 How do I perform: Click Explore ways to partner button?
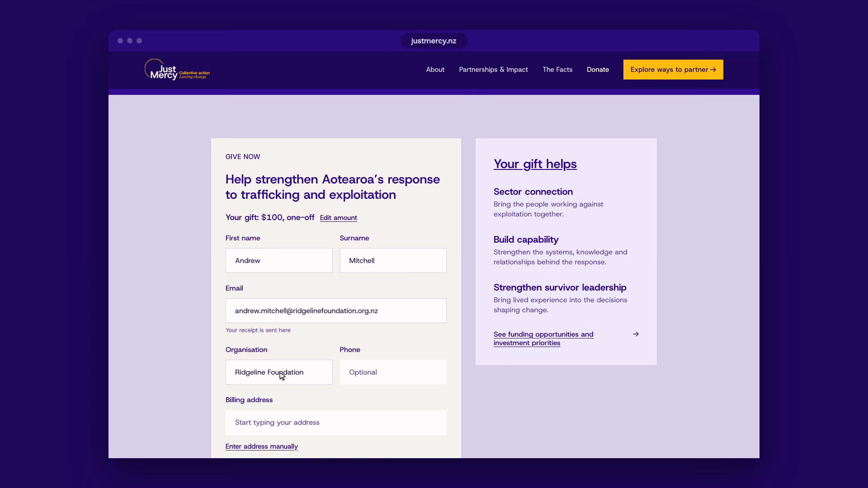pyautogui.click(x=673, y=70)
